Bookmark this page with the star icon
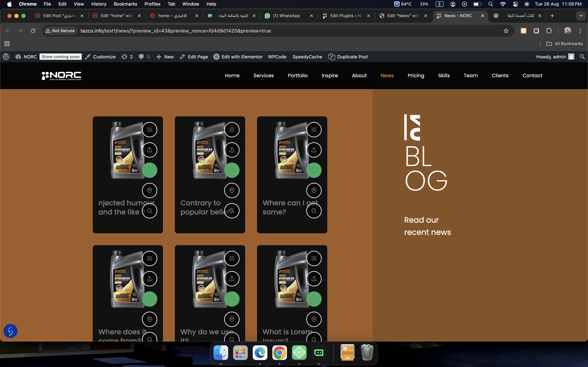The image size is (588, 367). coord(506,31)
